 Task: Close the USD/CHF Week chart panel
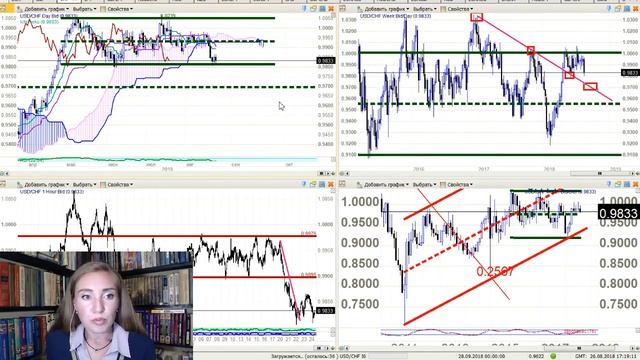636,9
